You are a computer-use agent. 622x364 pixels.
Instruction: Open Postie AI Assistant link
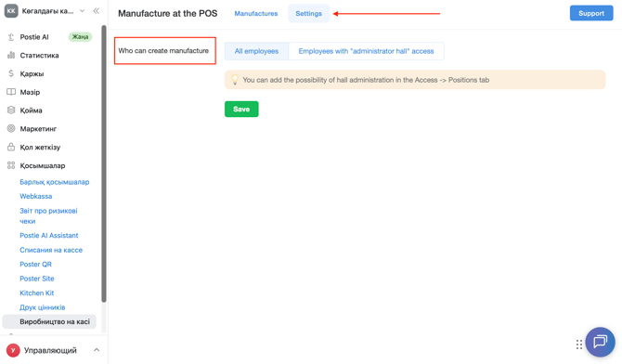[49, 235]
